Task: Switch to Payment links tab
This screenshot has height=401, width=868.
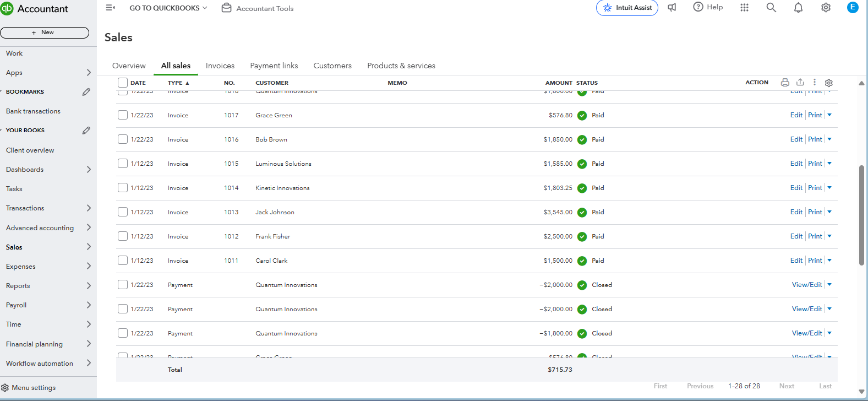Action: pyautogui.click(x=274, y=66)
